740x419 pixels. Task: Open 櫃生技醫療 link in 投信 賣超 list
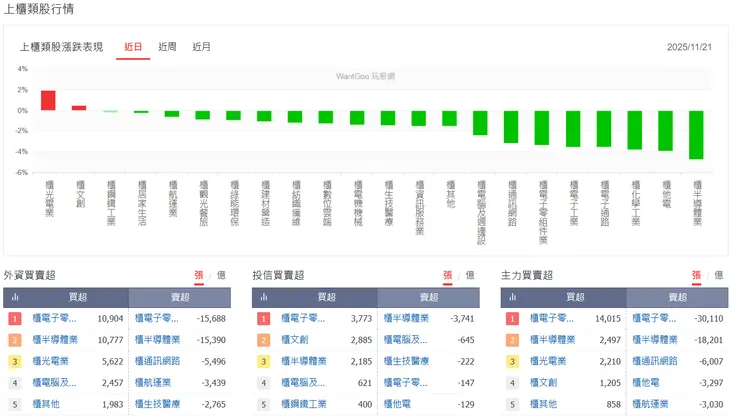406,361
